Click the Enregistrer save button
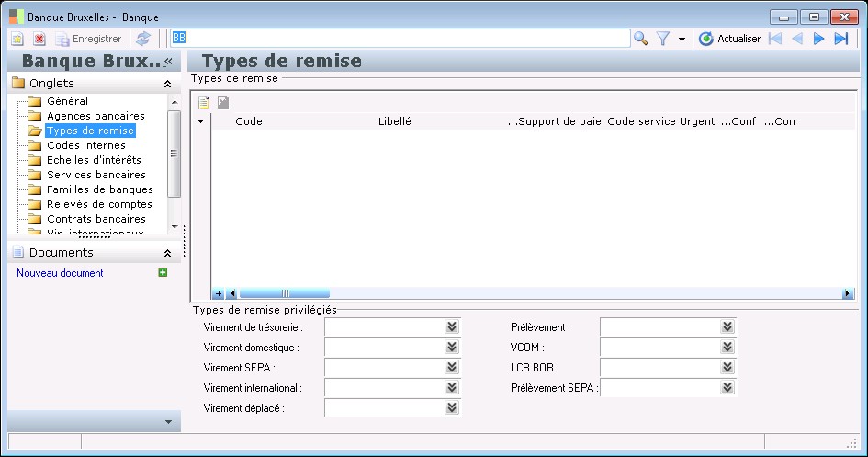This screenshot has width=868, height=457. [89, 39]
